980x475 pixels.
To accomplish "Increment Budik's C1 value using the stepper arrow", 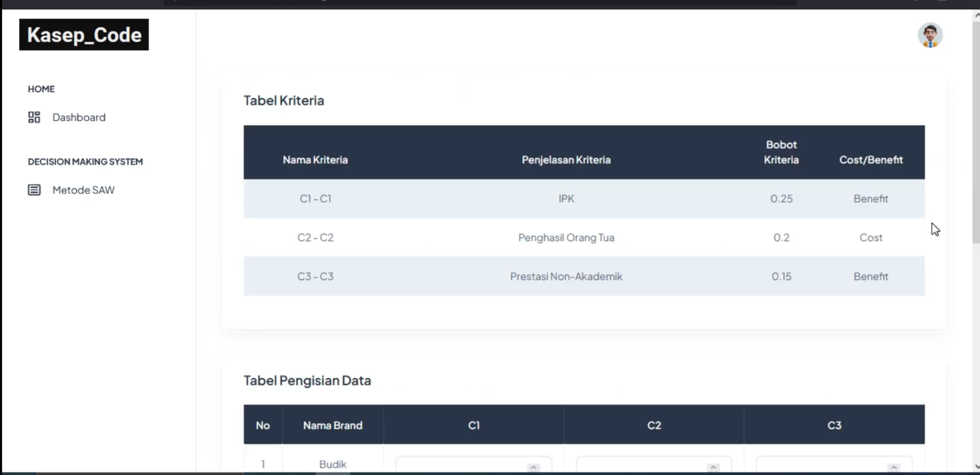I will (533, 468).
